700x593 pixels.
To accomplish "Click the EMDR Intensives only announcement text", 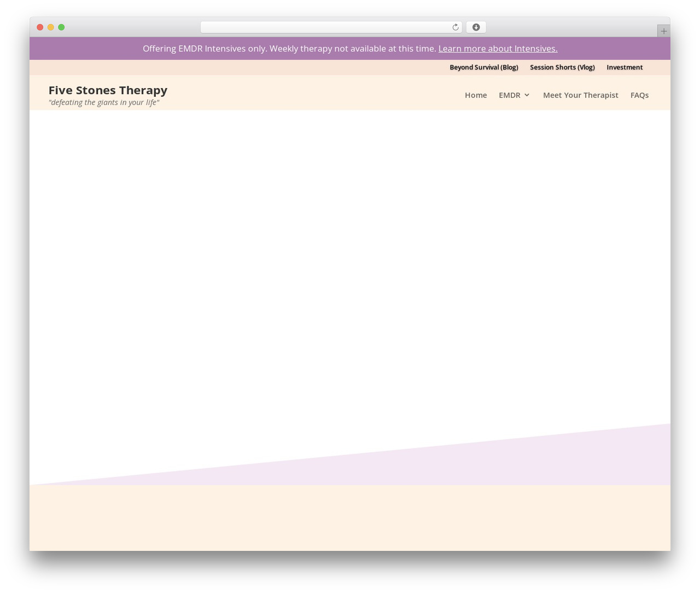I will coord(289,49).
